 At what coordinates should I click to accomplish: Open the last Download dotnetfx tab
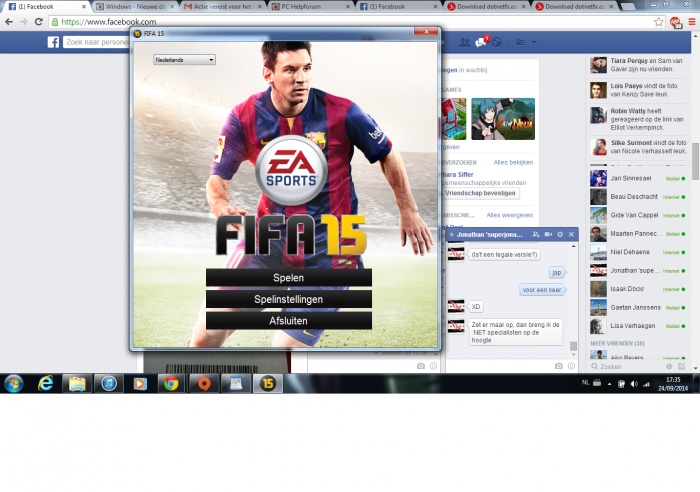pos(575,7)
